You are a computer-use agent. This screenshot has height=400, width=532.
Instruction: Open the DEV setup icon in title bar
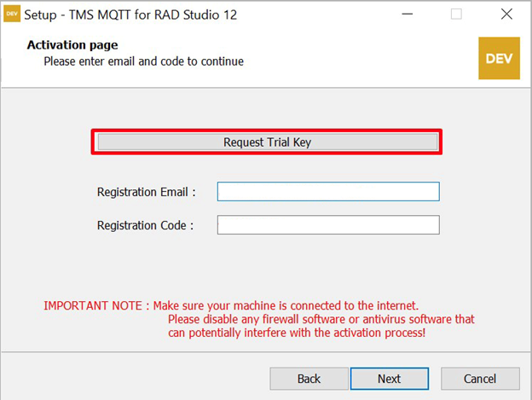[x=12, y=14]
